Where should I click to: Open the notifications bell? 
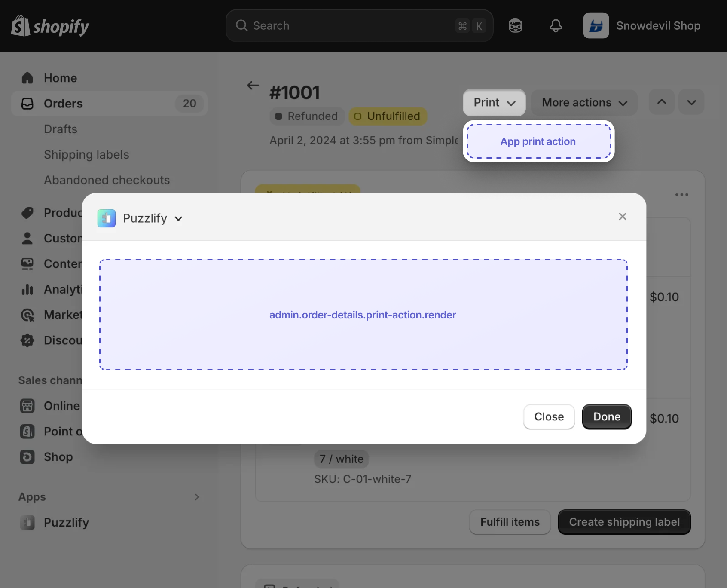tap(556, 26)
